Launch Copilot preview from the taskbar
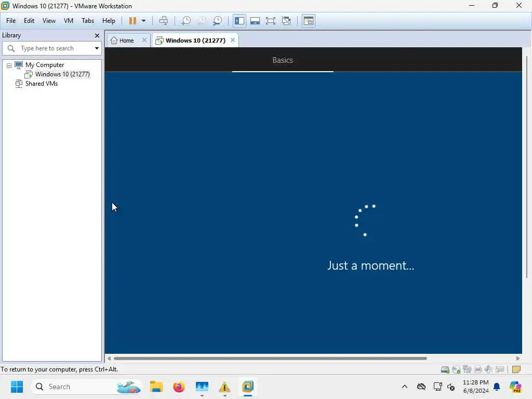This screenshot has height=399, width=532. [515, 387]
